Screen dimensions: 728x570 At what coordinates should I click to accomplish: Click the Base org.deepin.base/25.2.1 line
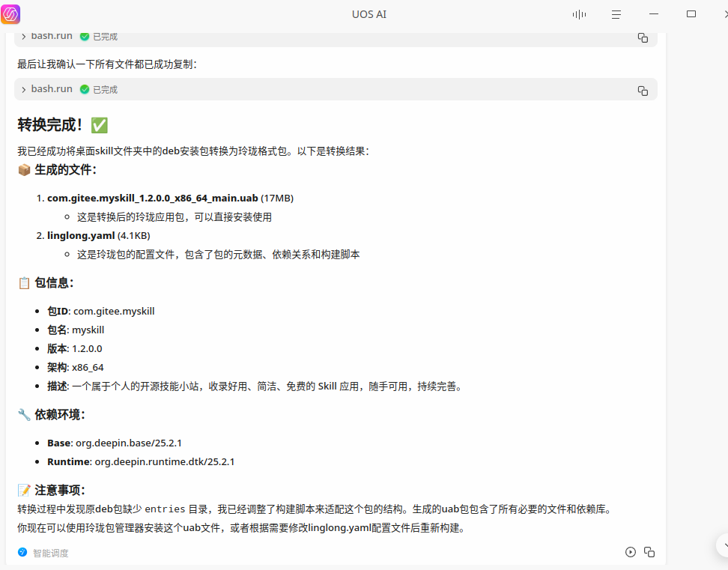click(x=114, y=443)
